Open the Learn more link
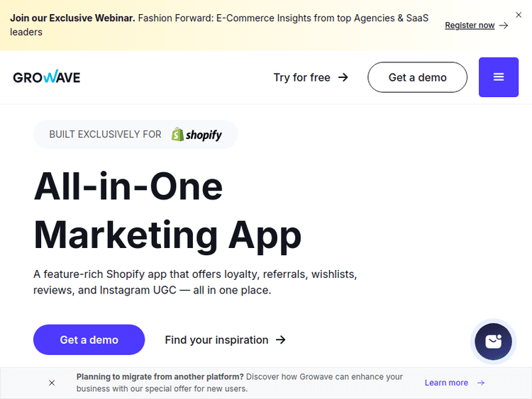The image size is (532, 399). [446, 383]
